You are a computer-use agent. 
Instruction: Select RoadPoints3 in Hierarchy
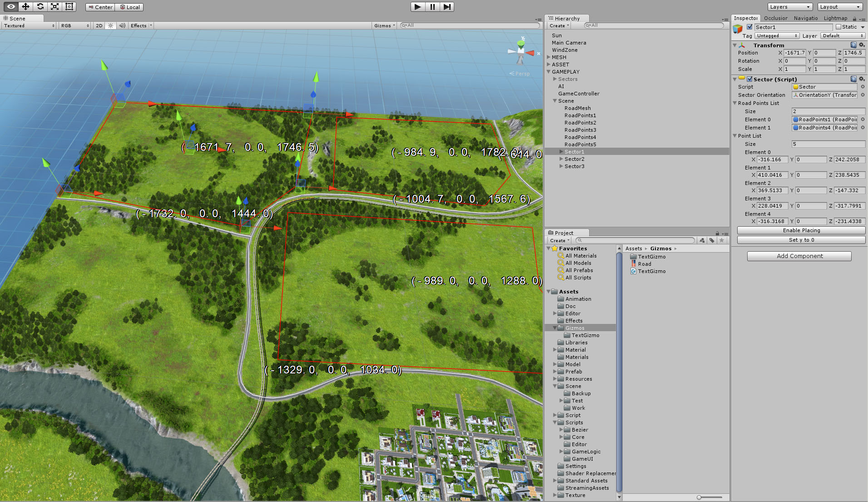580,130
